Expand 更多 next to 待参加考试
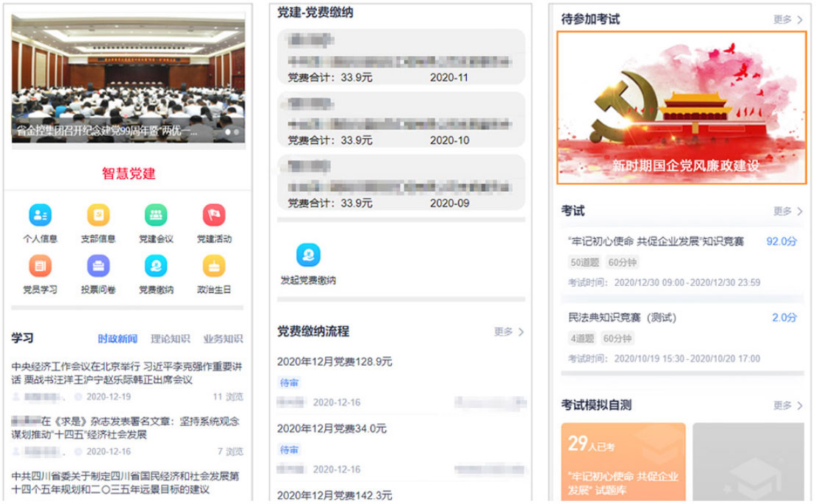 tap(788, 20)
